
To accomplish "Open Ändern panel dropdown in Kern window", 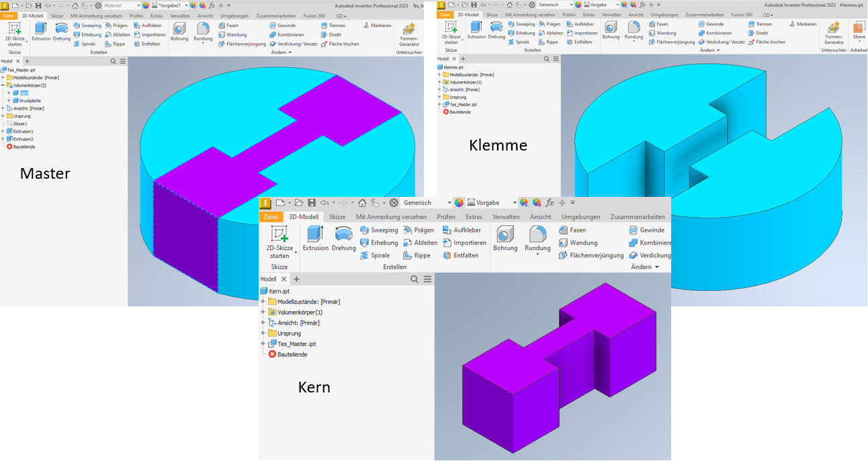I will point(645,267).
